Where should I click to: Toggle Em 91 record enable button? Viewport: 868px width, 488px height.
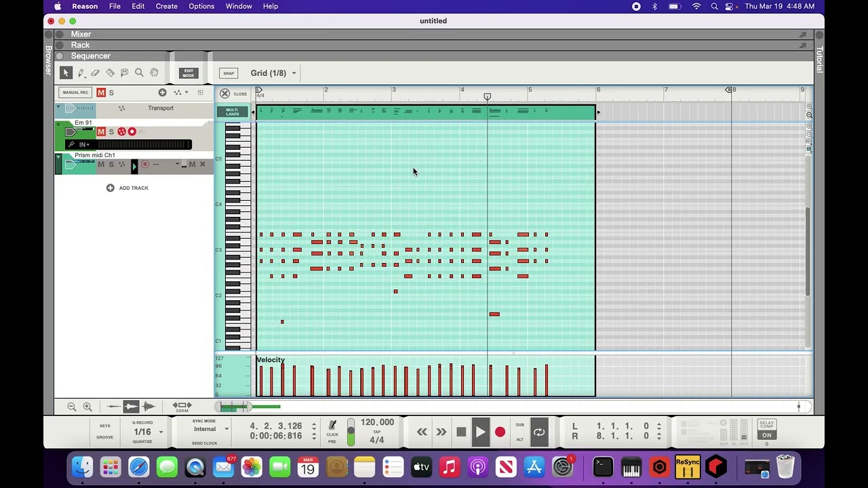click(x=132, y=131)
